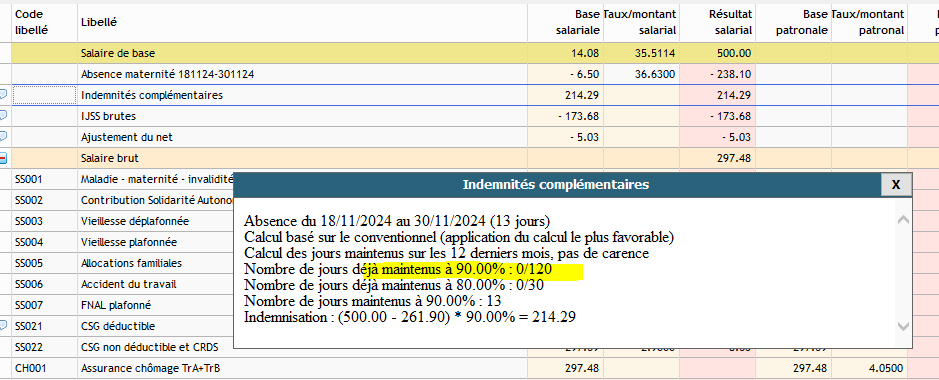Select the Allocations familiales label
Image resolution: width=939 pixels, height=380 pixels.
click(x=131, y=263)
